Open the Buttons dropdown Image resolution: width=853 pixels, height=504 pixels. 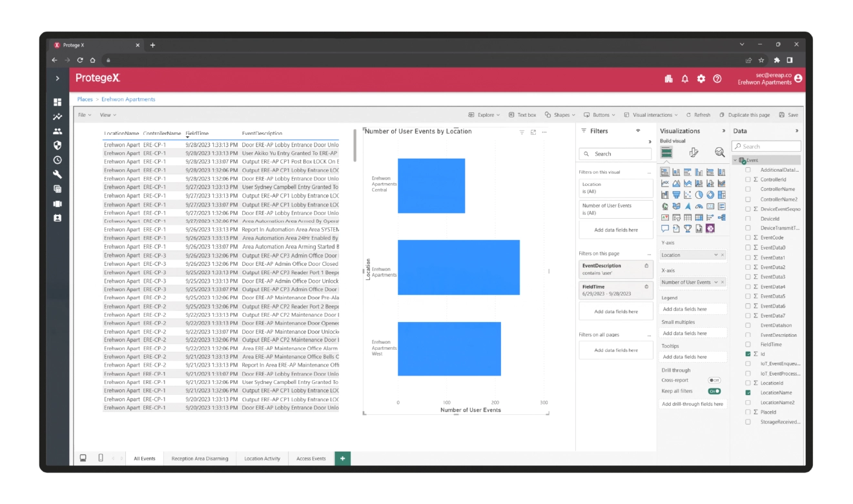(x=600, y=115)
